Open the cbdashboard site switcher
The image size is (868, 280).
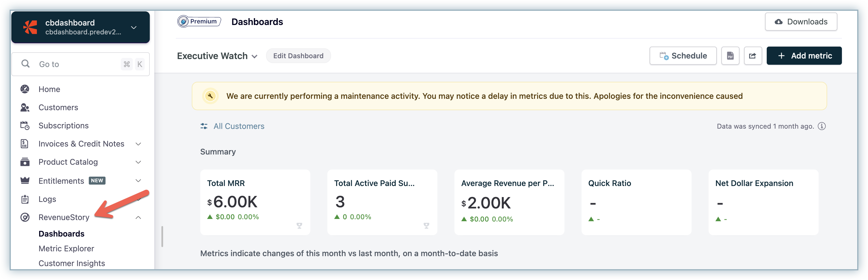[134, 27]
